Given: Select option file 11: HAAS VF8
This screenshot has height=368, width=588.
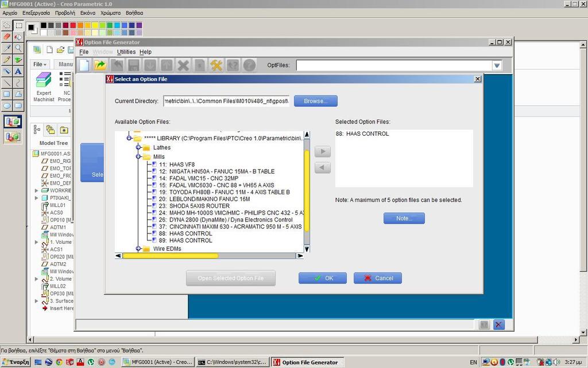Looking at the screenshot, I should coord(177,164).
